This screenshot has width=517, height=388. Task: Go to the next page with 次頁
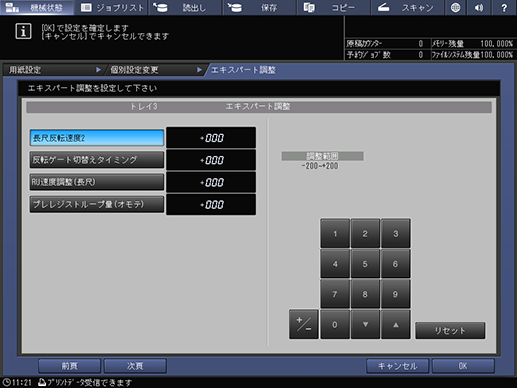[x=135, y=366]
